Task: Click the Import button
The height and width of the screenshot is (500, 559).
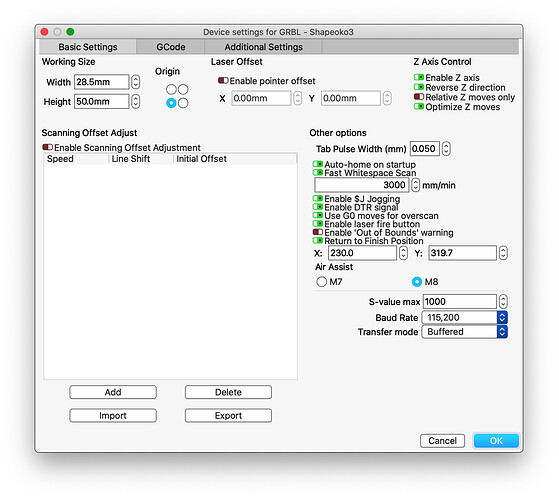Action: (113, 416)
